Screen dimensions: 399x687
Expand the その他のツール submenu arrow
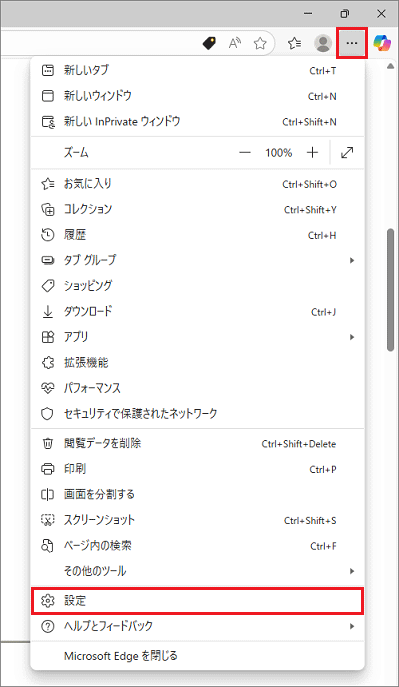(351, 571)
